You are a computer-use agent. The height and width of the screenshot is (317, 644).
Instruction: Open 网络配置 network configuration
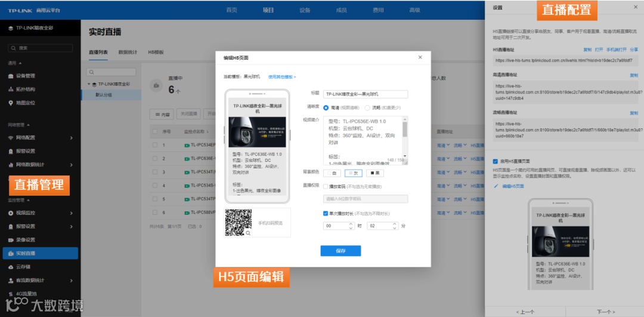pos(26,138)
